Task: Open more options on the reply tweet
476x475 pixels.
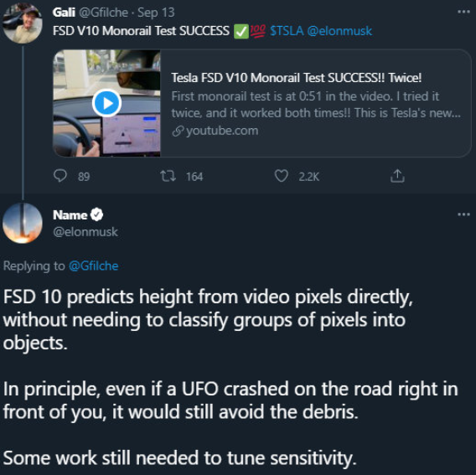Action: [x=463, y=214]
